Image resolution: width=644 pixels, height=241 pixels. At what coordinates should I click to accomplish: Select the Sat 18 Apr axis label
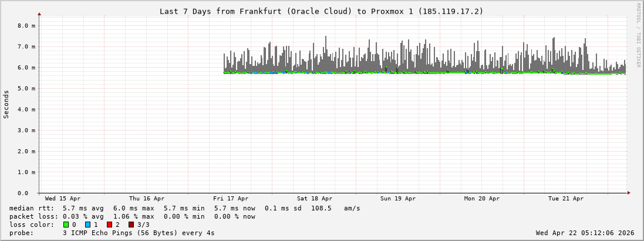[x=315, y=199]
